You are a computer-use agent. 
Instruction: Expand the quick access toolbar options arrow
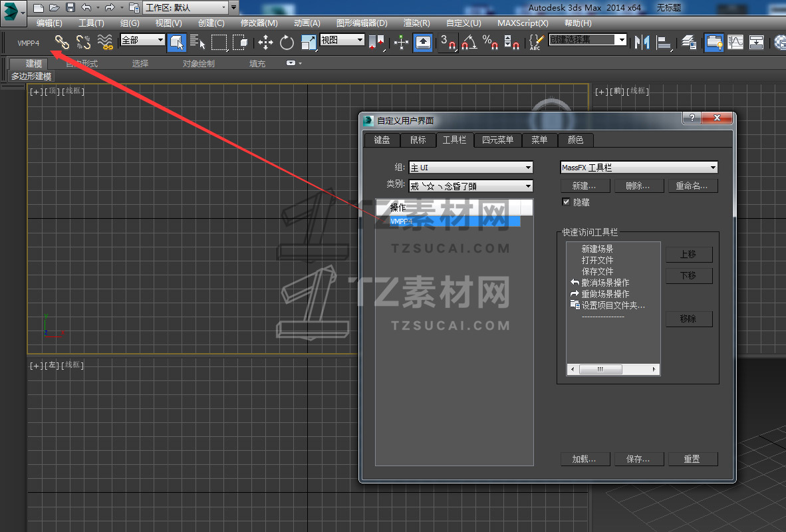click(233, 7)
